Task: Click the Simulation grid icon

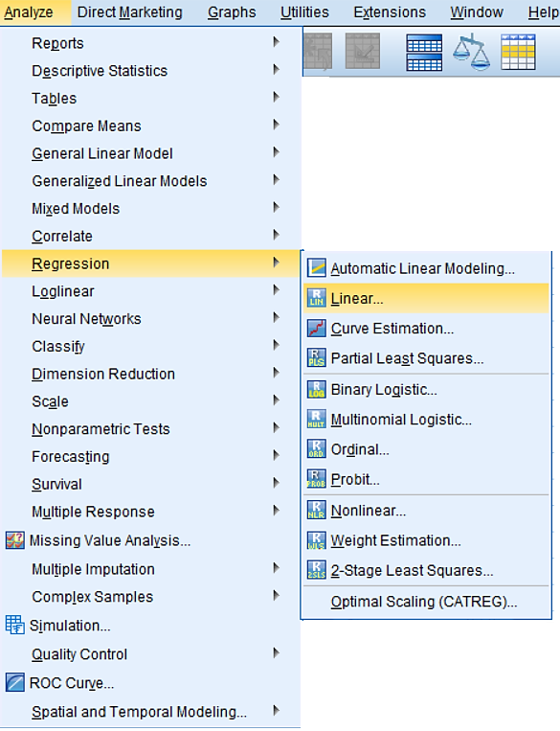Action: 15,625
